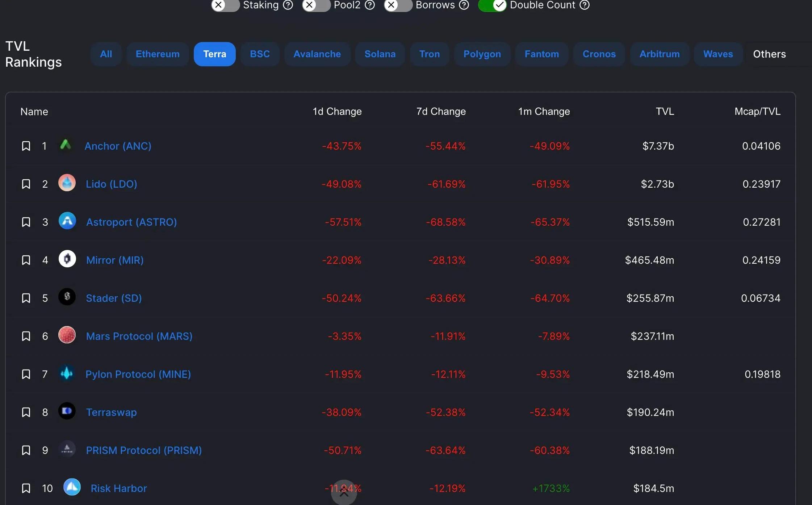The image size is (812, 505).
Task: Click the Mirror protocol logo
Action: (67, 259)
